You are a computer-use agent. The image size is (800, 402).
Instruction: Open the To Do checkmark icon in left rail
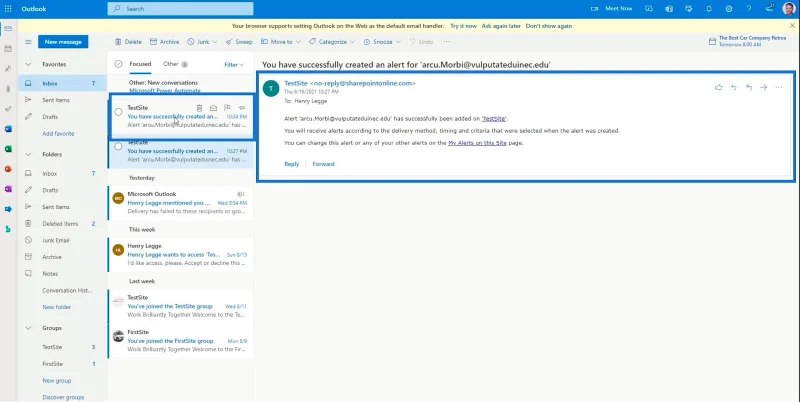[x=8, y=109]
